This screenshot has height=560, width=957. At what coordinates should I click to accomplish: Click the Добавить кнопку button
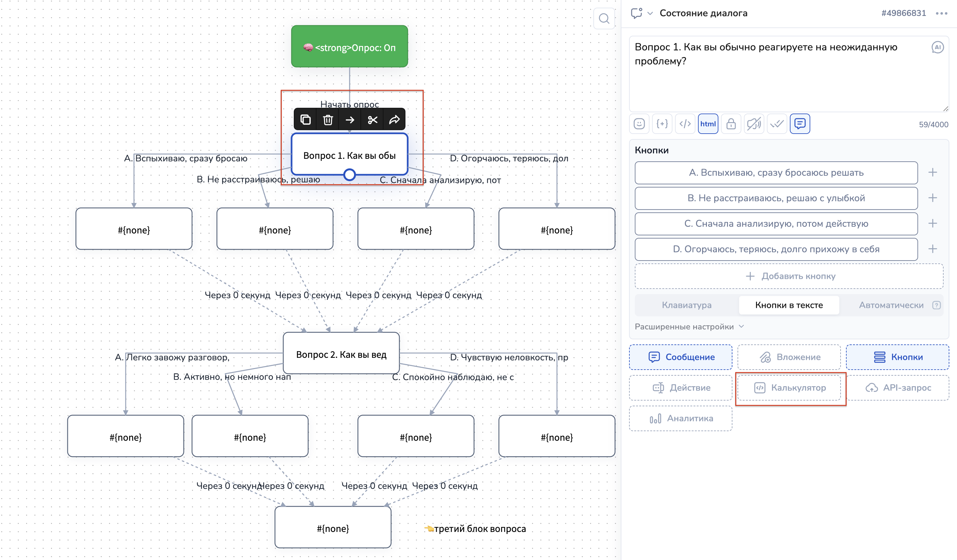tap(789, 276)
